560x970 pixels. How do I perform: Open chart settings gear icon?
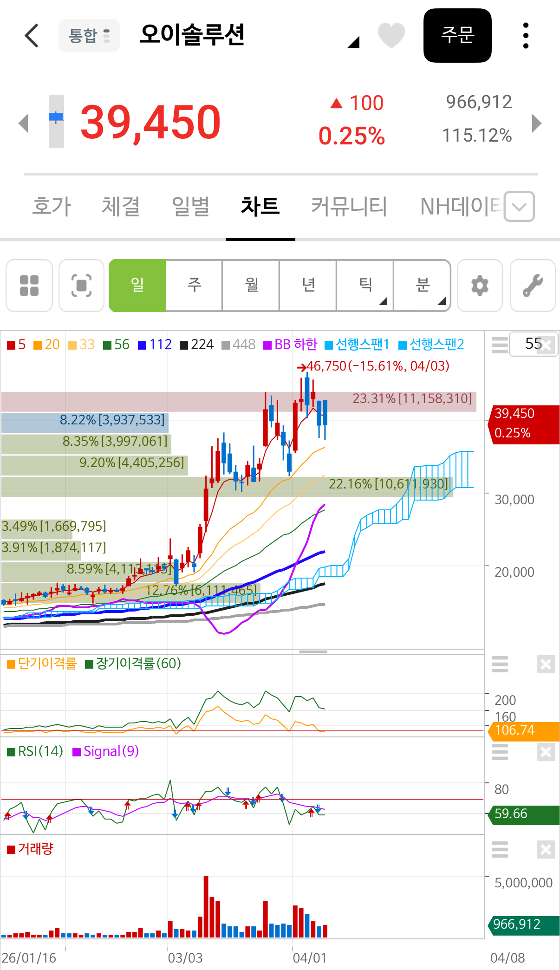(480, 285)
